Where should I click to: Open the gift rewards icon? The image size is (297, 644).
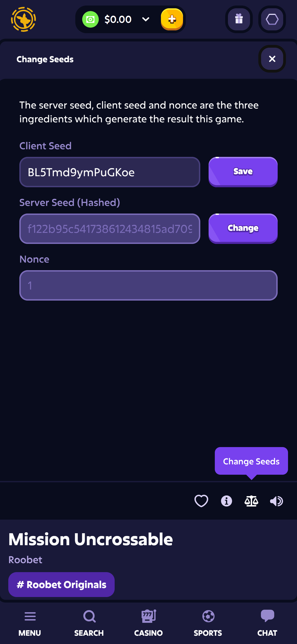pos(239,19)
